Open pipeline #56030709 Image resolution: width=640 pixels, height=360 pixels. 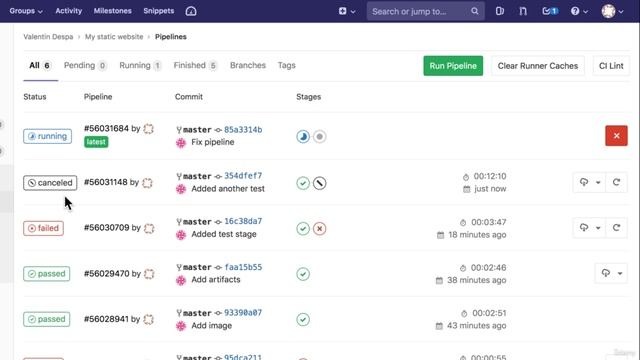106,228
